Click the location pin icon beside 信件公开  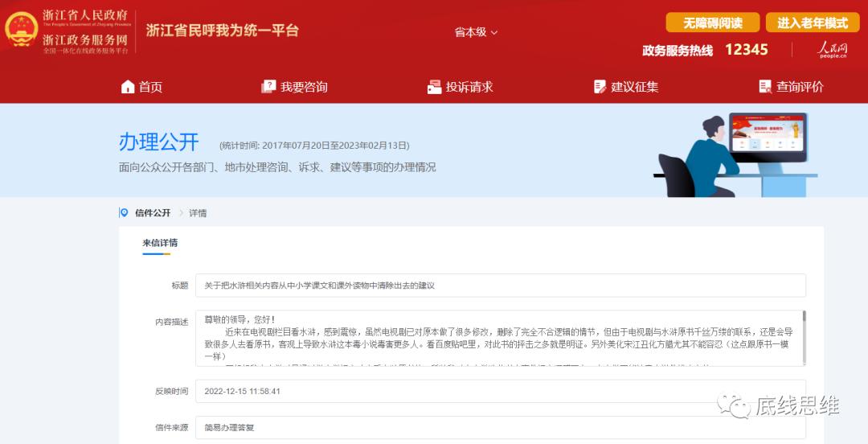[x=125, y=213]
